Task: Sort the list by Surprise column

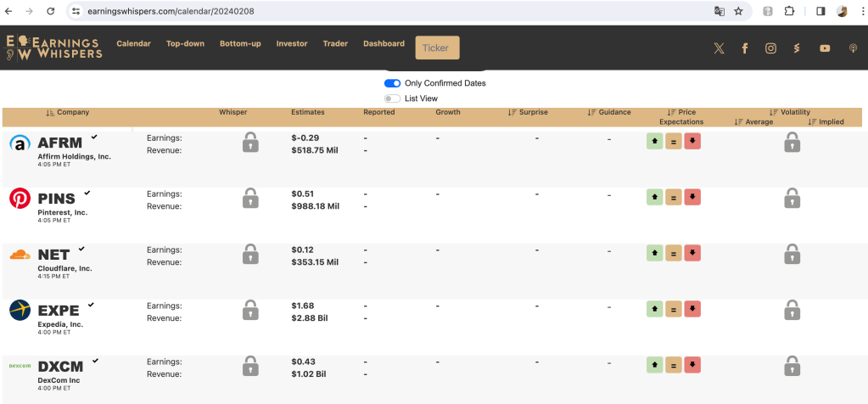Action: [528, 112]
